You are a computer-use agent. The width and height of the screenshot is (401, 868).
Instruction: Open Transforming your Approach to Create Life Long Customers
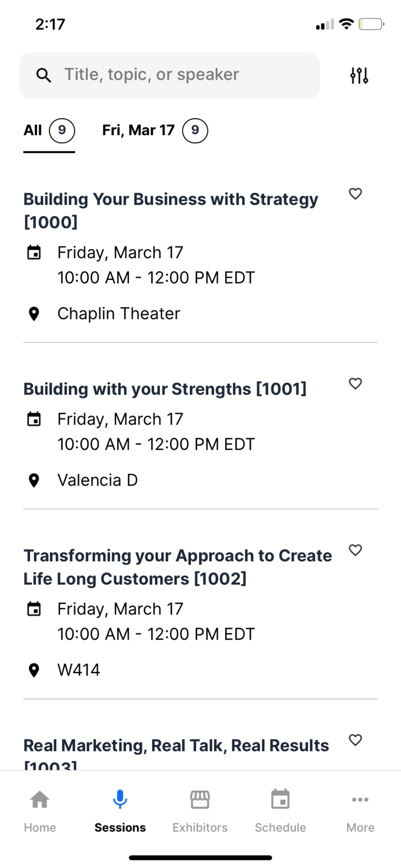(178, 567)
